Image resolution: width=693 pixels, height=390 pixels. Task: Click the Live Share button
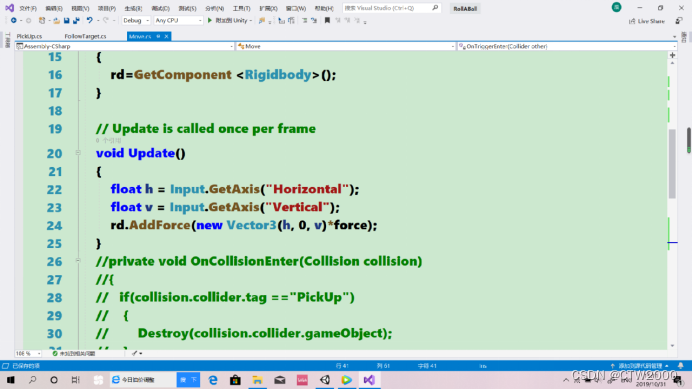tap(647, 21)
